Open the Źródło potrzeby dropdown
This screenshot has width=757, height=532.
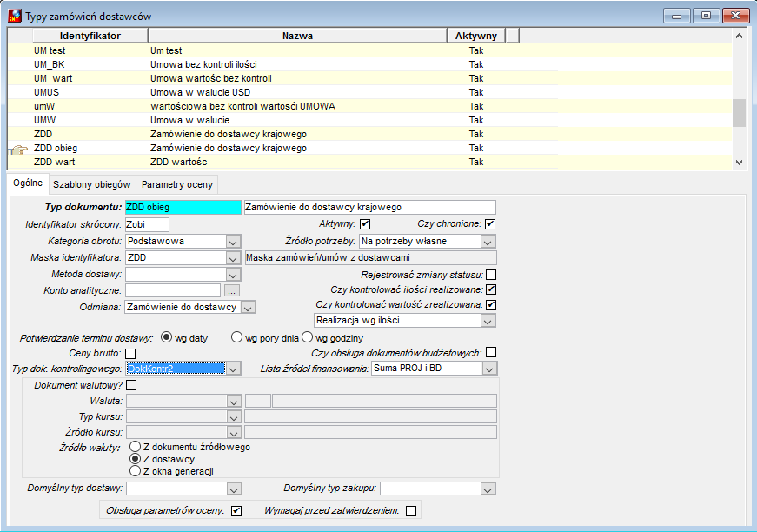488,242
